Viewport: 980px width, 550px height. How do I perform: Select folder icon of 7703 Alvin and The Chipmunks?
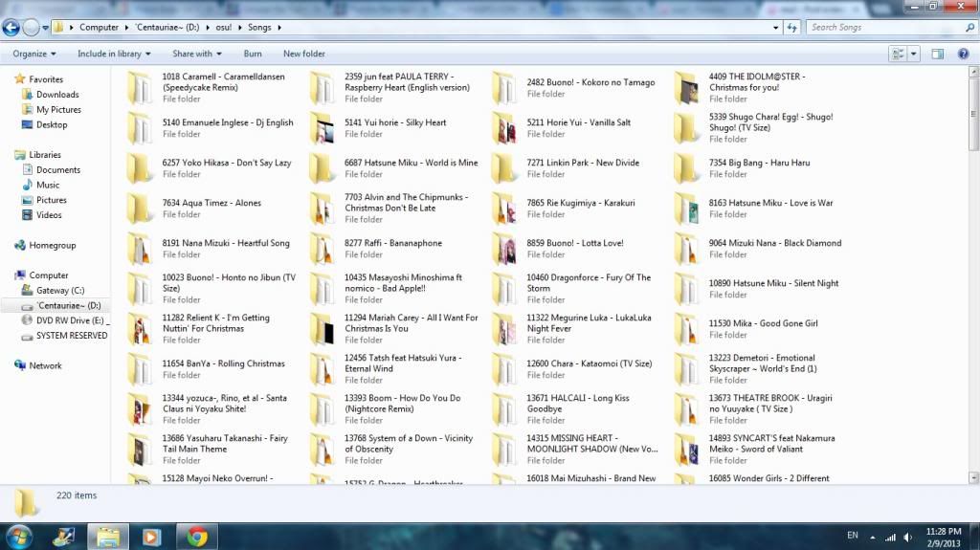point(322,209)
